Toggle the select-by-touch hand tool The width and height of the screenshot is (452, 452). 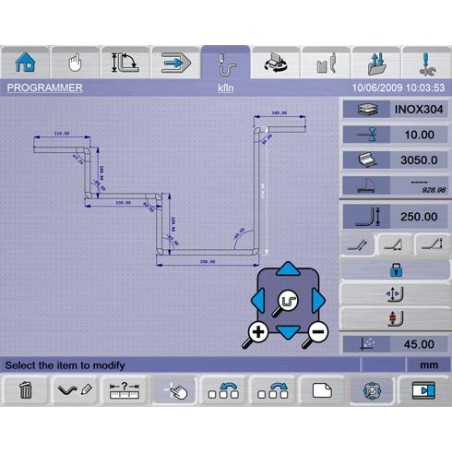(173, 390)
